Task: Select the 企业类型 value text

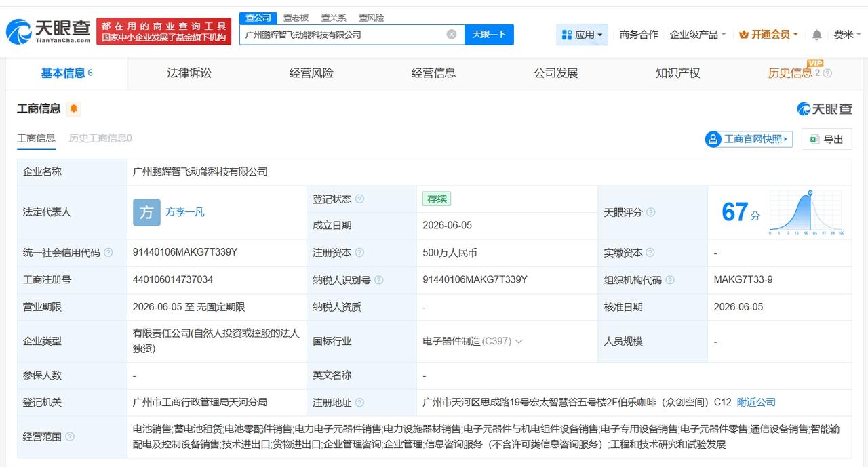Action: pos(216,341)
